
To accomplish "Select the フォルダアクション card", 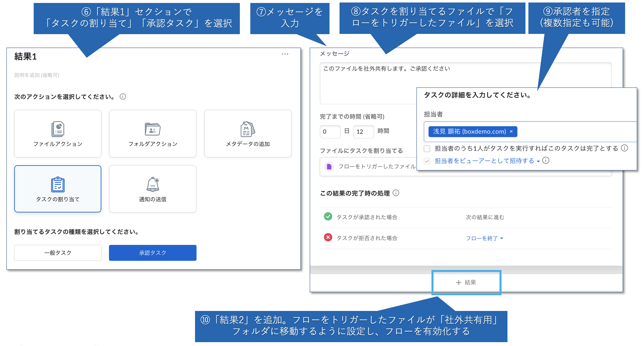I will pos(153,133).
